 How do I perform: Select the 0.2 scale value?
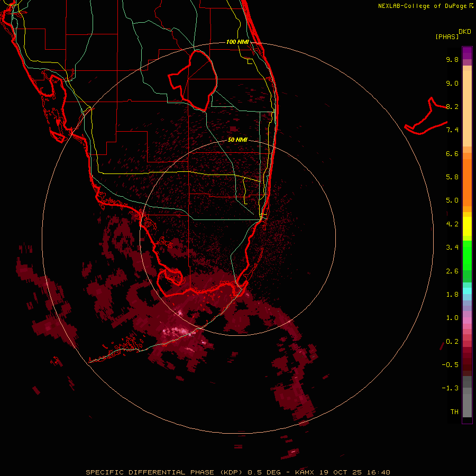[x=452, y=342]
